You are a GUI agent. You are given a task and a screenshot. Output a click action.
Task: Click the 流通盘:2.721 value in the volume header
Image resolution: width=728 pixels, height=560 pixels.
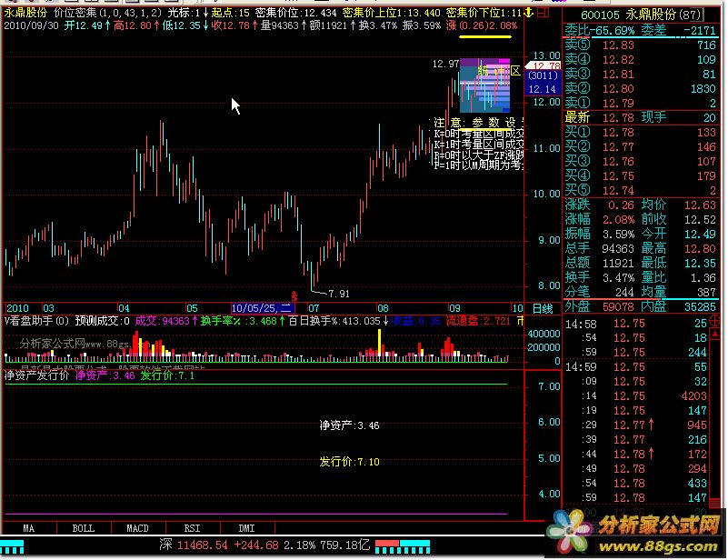coord(478,321)
